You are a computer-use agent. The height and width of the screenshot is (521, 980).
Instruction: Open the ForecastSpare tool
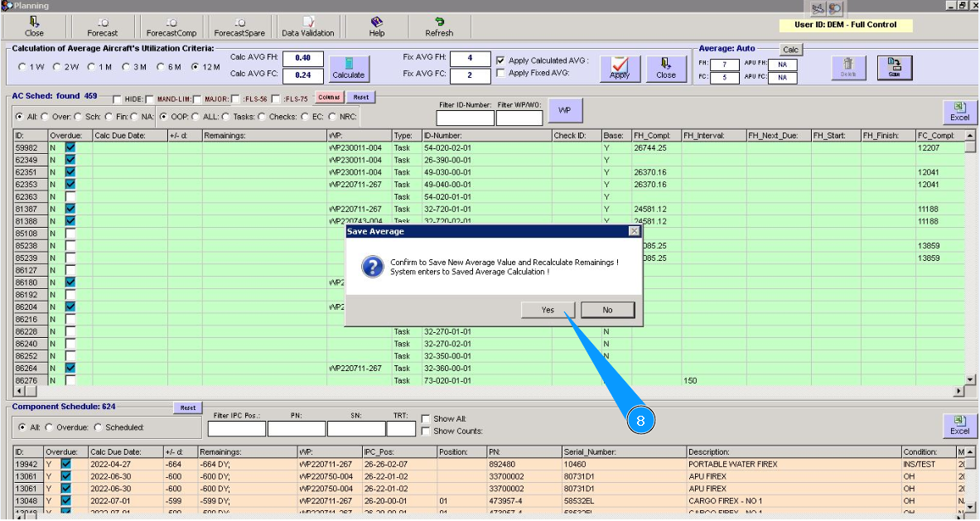click(x=239, y=27)
